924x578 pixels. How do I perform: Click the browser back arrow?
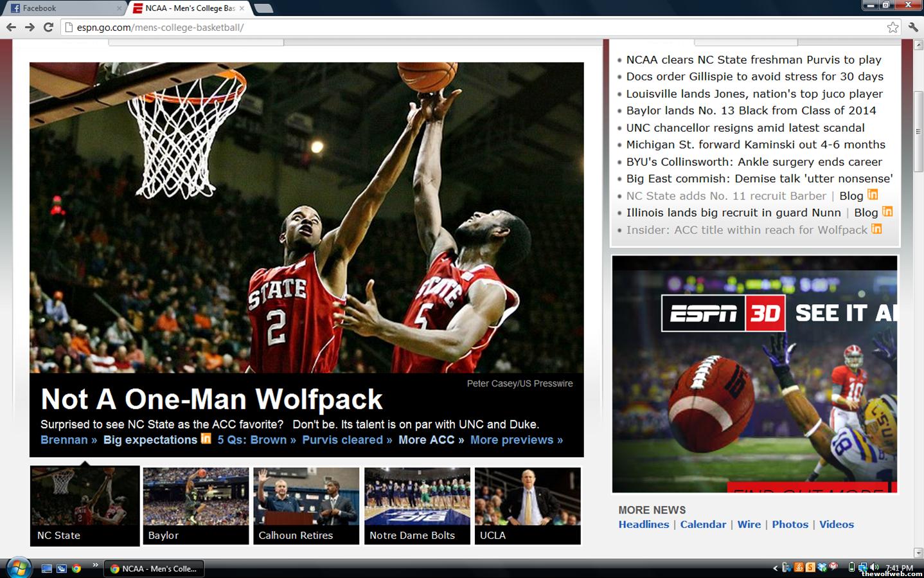pyautogui.click(x=11, y=27)
